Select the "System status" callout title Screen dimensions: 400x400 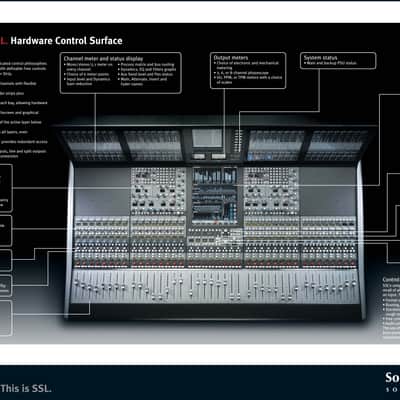[x=320, y=58]
